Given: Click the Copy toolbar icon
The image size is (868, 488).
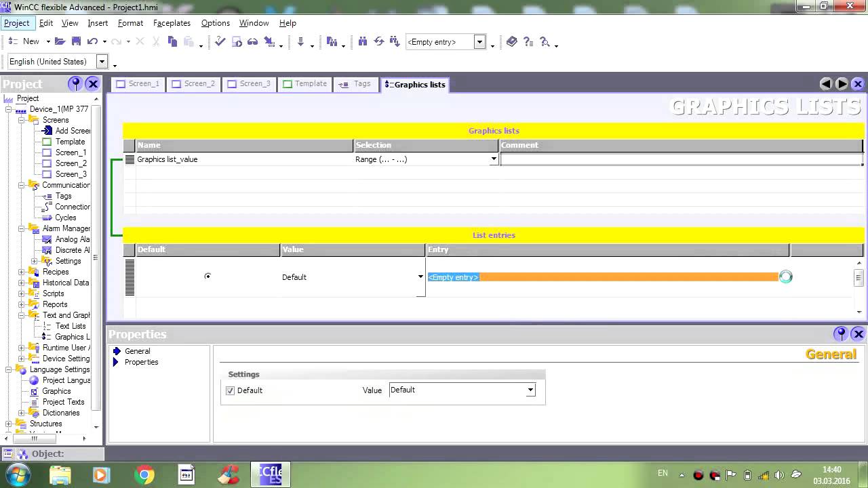Looking at the screenshot, I should pos(172,42).
